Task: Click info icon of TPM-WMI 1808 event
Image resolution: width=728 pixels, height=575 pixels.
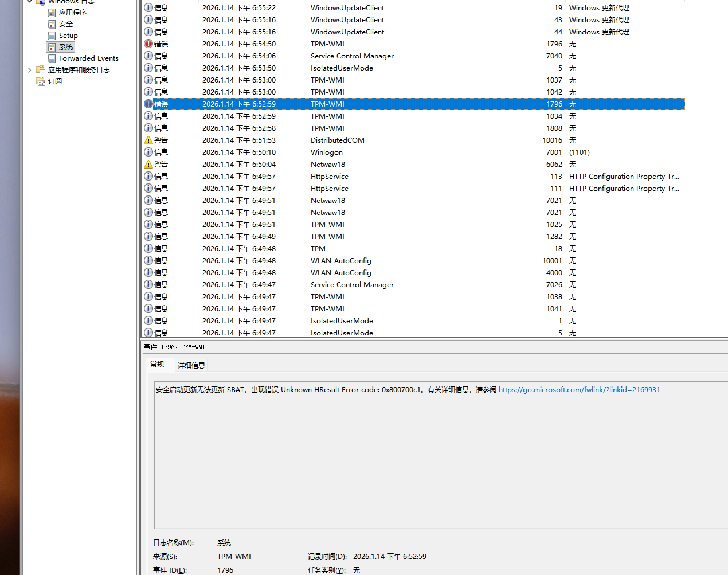Action: [148, 128]
